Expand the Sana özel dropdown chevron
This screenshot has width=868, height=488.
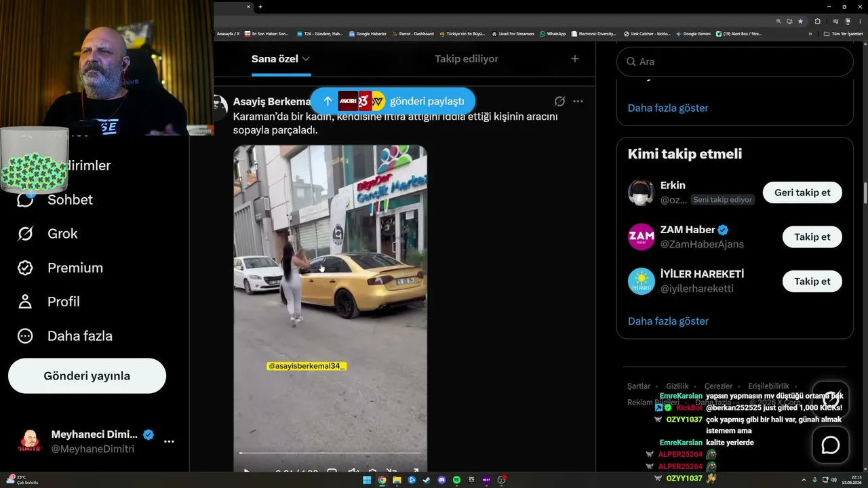(x=306, y=59)
